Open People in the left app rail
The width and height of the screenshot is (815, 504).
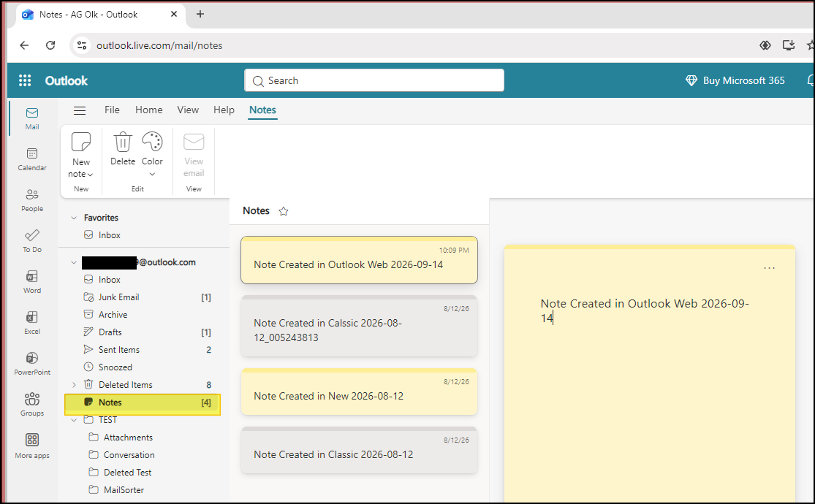[32, 201]
